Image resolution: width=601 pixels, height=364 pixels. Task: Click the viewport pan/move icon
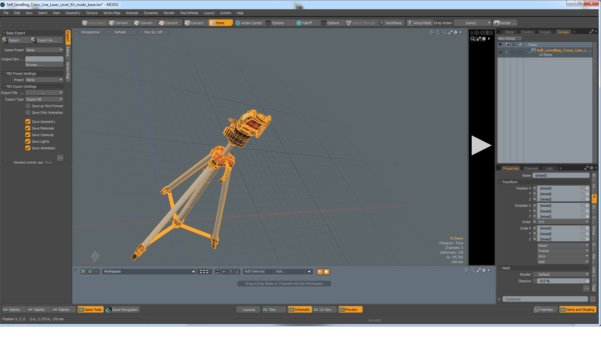pos(432,32)
